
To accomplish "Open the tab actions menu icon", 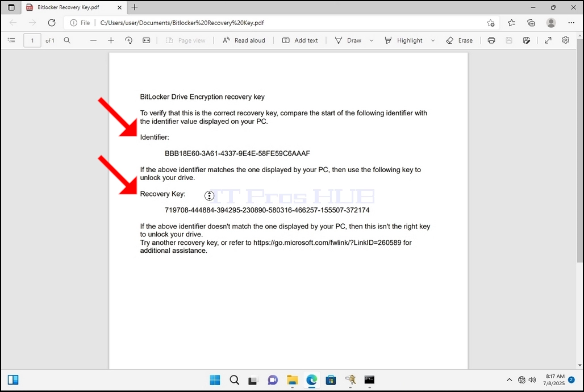I will click(x=11, y=7).
